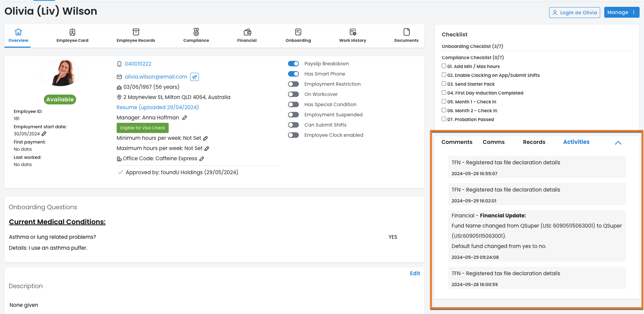Edit the Manager Anna Hoffman pencil icon
Viewport: 644px width, 314px height.
(x=185, y=118)
